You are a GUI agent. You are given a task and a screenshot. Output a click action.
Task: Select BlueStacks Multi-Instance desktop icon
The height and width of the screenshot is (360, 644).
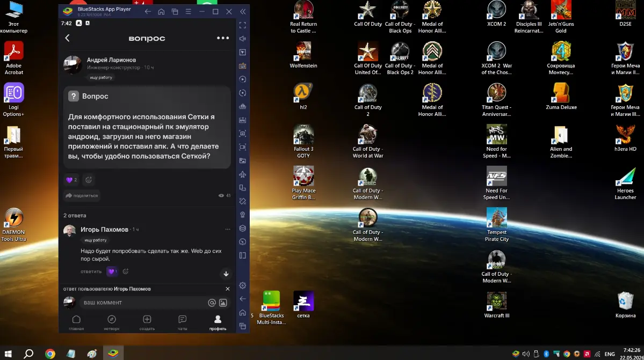click(271, 308)
